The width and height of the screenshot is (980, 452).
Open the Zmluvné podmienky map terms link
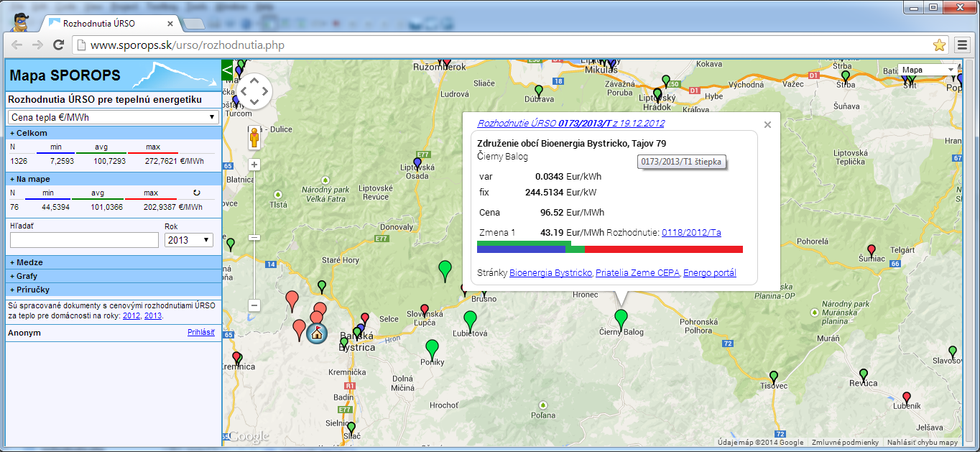pyautogui.click(x=845, y=443)
